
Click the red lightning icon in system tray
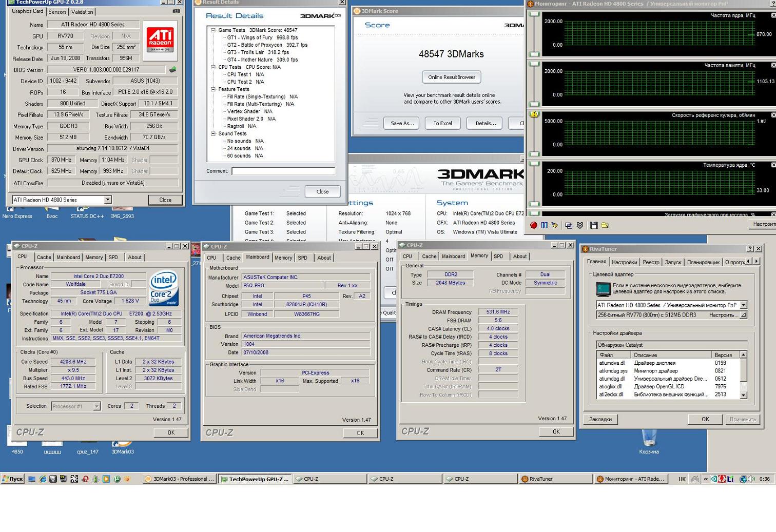[x=722, y=479]
